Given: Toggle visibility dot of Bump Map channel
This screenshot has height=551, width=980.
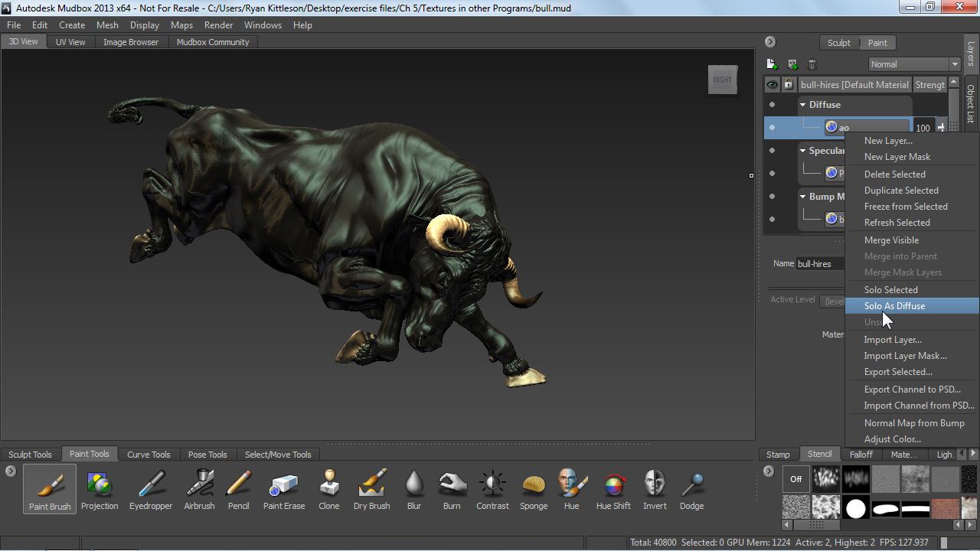Looking at the screenshot, I should pos(772,197).
